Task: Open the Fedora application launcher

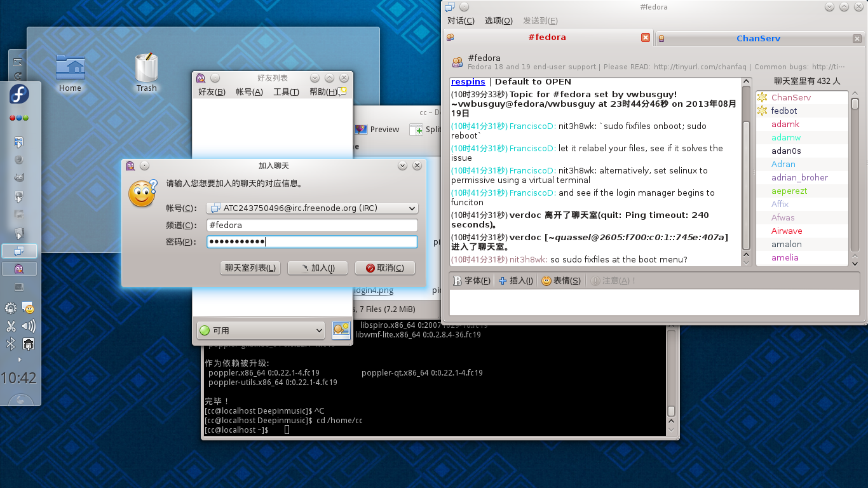Action: 19,95
